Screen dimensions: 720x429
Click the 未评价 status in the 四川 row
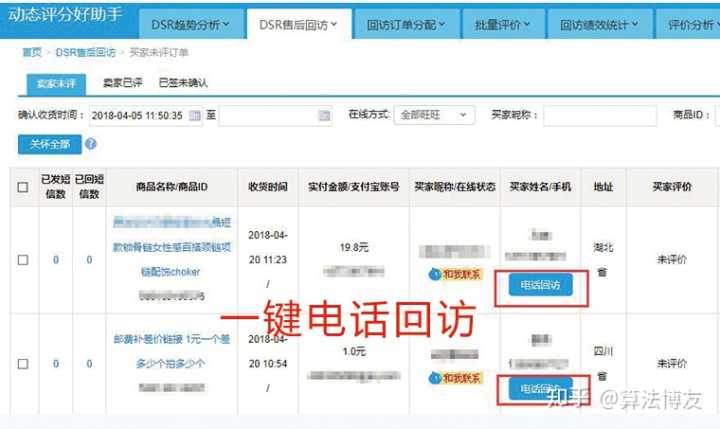tap(672, 364)
